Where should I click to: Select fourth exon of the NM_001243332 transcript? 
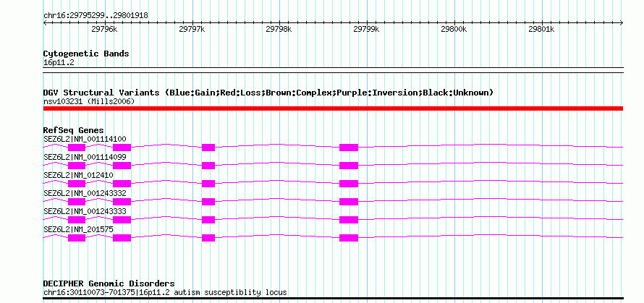point(349,202)
